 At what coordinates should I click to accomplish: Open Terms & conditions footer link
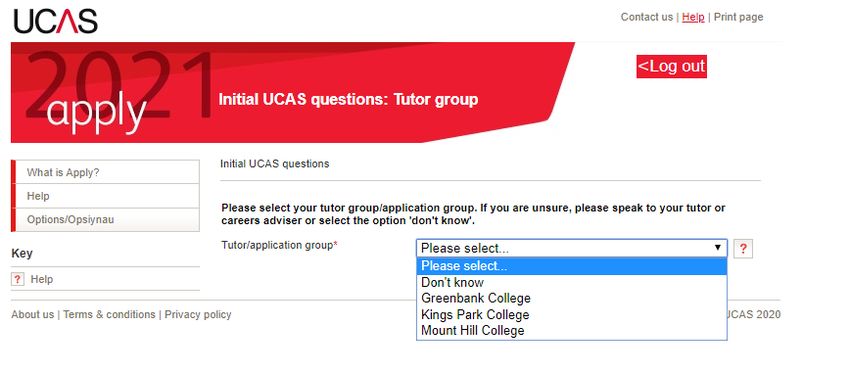pos(109,314)
